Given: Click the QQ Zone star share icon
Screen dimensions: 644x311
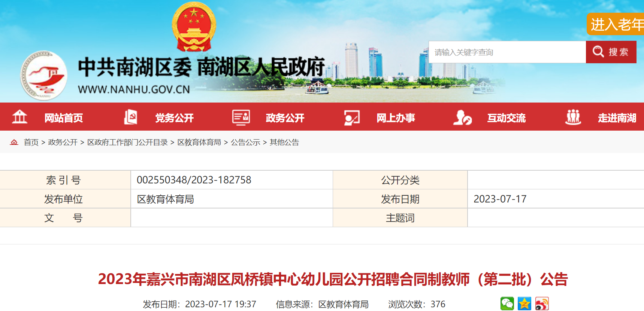Looking at the screenshot, I should point(524,304).
